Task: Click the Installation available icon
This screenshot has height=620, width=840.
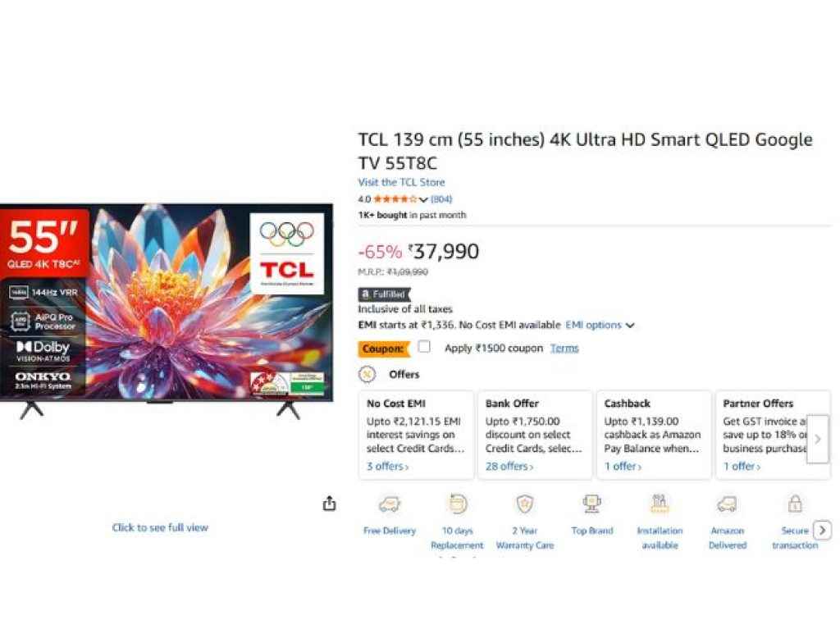Action: point(660,504)
